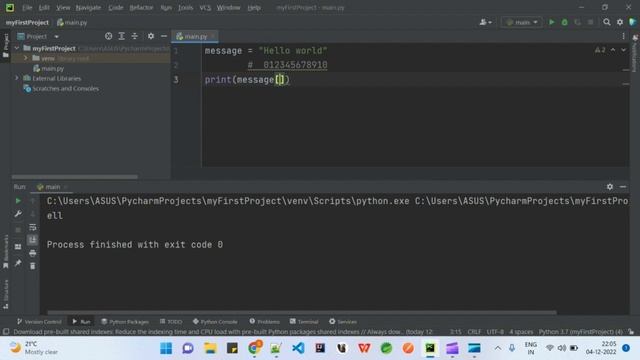Change CRLF line separator in status bar
Screen dimensions: 640x360
(474, 332)
